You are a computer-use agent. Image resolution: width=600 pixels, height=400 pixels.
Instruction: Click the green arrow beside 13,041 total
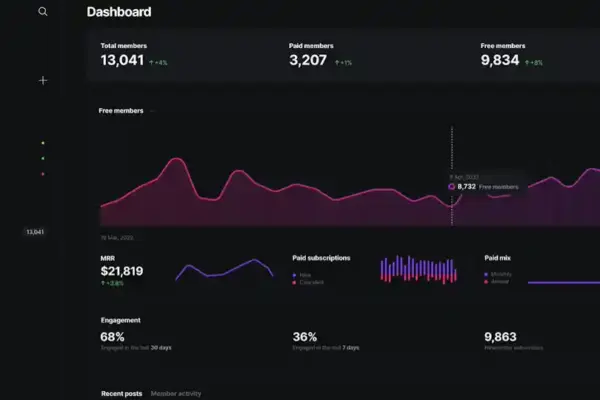click(x=153, y=62)
